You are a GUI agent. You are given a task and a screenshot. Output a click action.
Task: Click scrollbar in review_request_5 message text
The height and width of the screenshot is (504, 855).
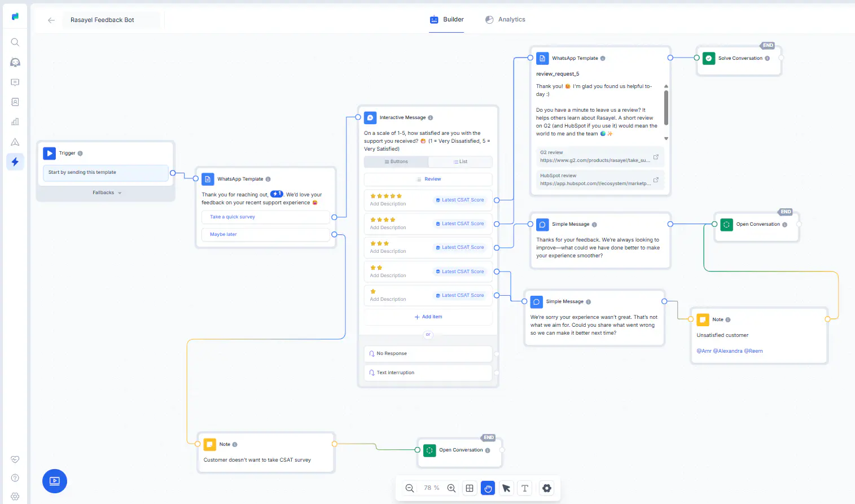(666, 107)
